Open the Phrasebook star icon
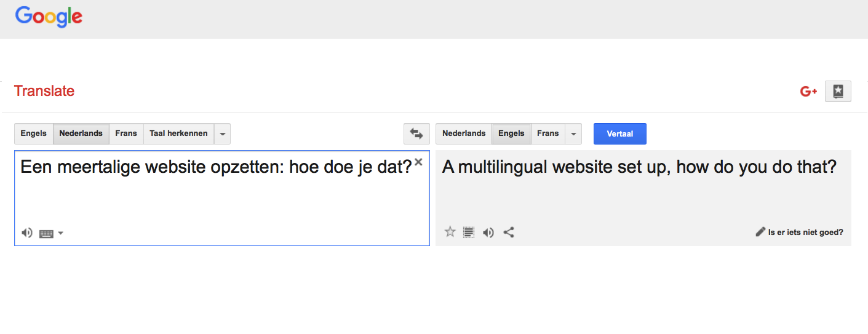The width and height of the screenshot is (868, 334). (x=838, y=92)
